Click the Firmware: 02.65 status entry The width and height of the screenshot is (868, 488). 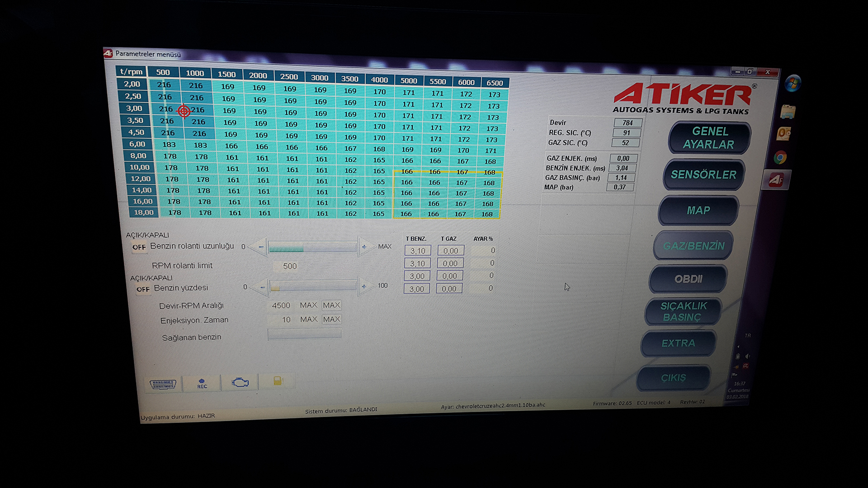(x=612, y=403)
